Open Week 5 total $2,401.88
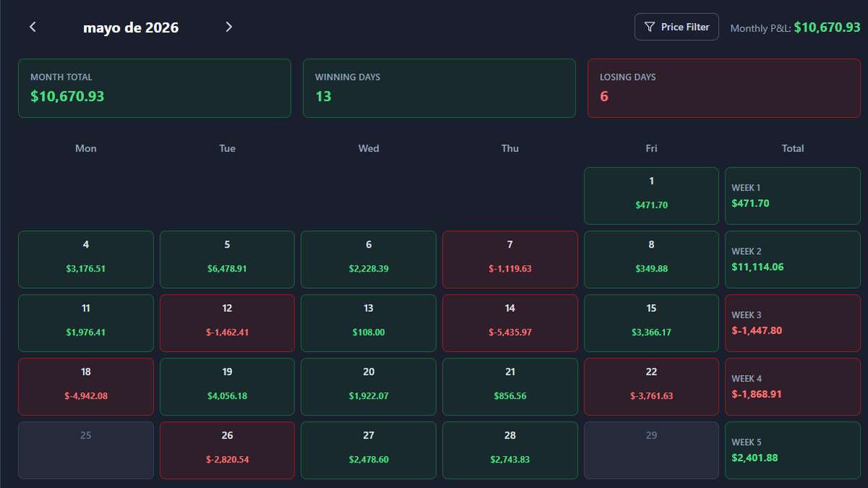868x488 pixels. click(x=793, y=450)
